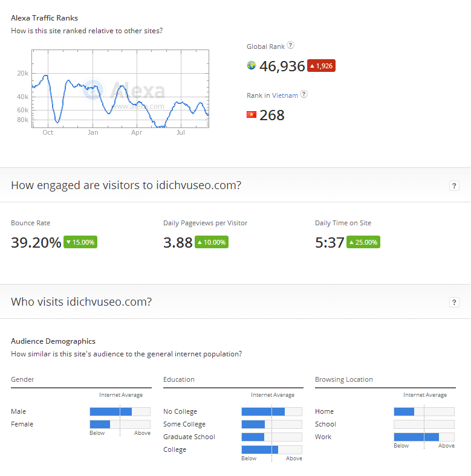
Task: Click the 3.88 daily pageviews value
Action: [178, 243]
